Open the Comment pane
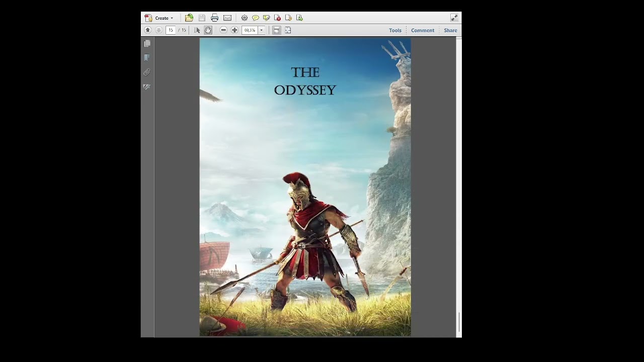 point(423,30)
